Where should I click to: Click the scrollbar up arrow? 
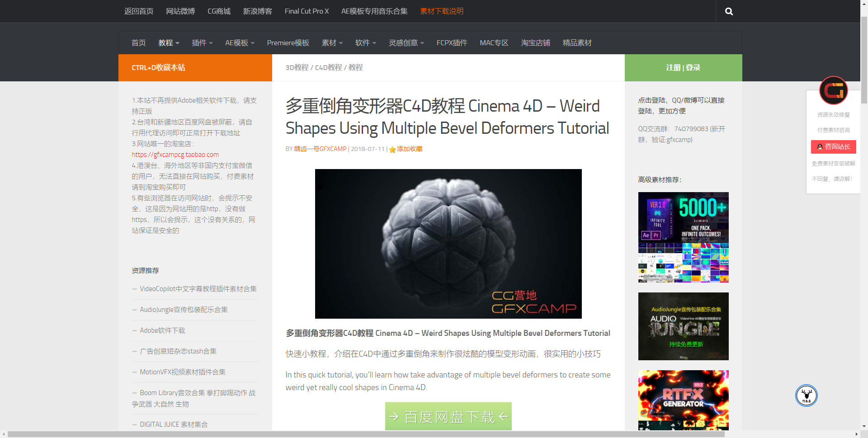click(x=864, y=4)
